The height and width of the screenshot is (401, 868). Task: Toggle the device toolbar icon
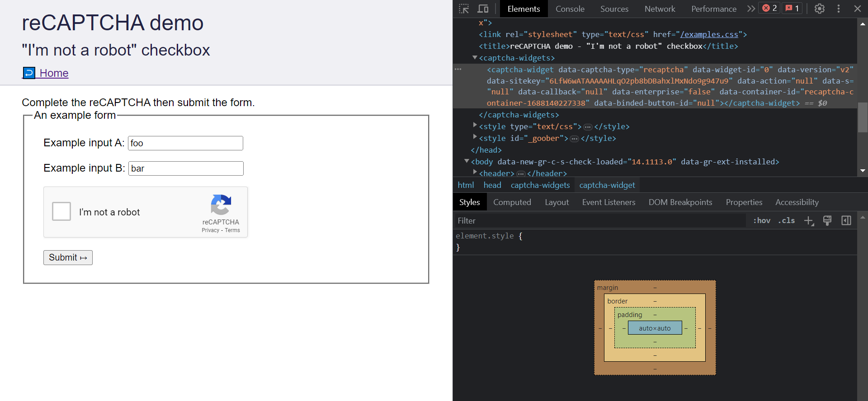[x=483, y=9]
